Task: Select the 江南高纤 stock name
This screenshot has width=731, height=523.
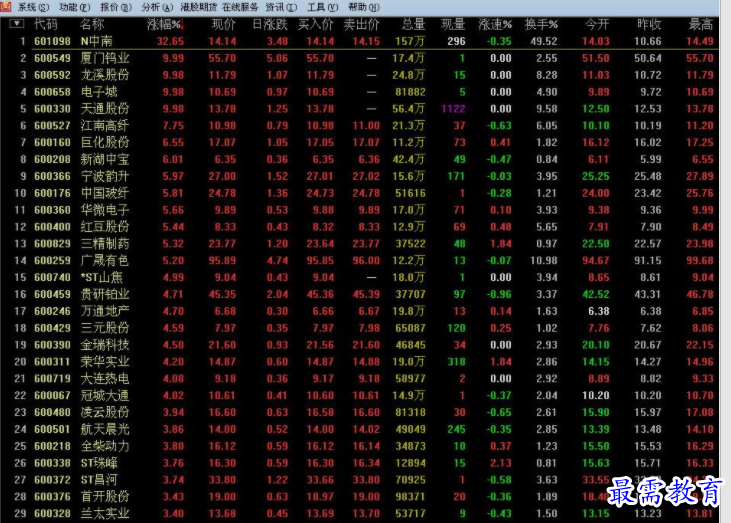Action: (105, 125)
